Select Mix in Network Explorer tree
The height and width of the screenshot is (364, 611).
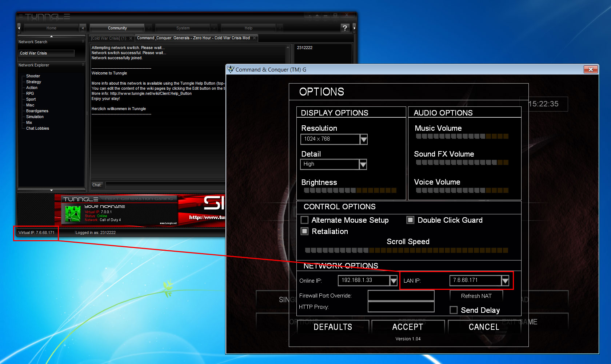(29, 122)
